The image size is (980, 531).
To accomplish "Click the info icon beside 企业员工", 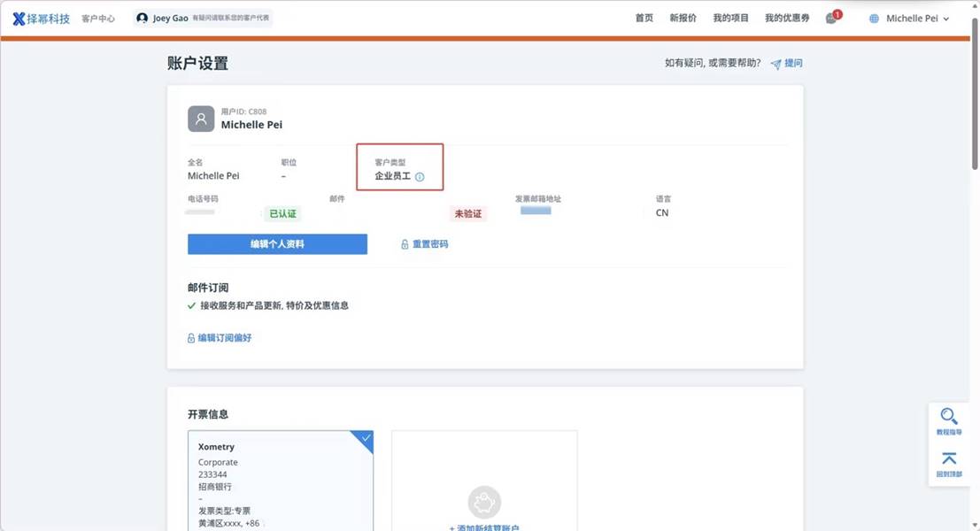I will [420, 177].
